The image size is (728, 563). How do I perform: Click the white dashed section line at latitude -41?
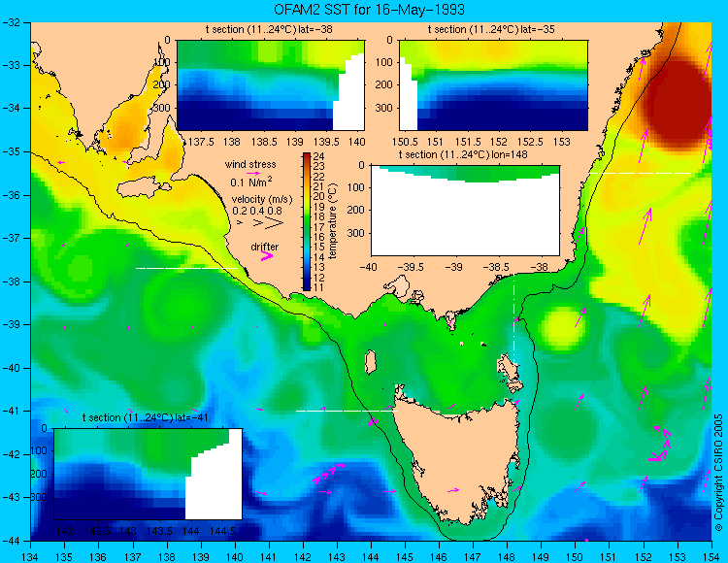click(x=347, y=411)
